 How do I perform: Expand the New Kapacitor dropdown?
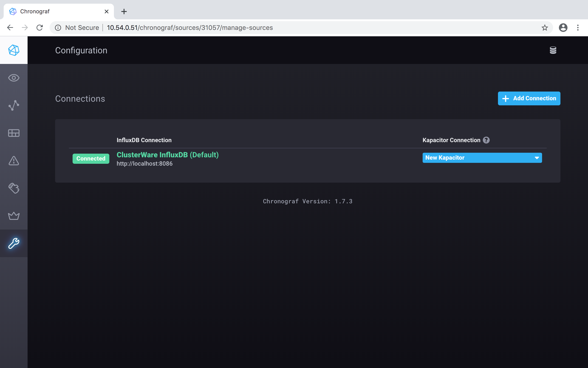pos(482,158)
